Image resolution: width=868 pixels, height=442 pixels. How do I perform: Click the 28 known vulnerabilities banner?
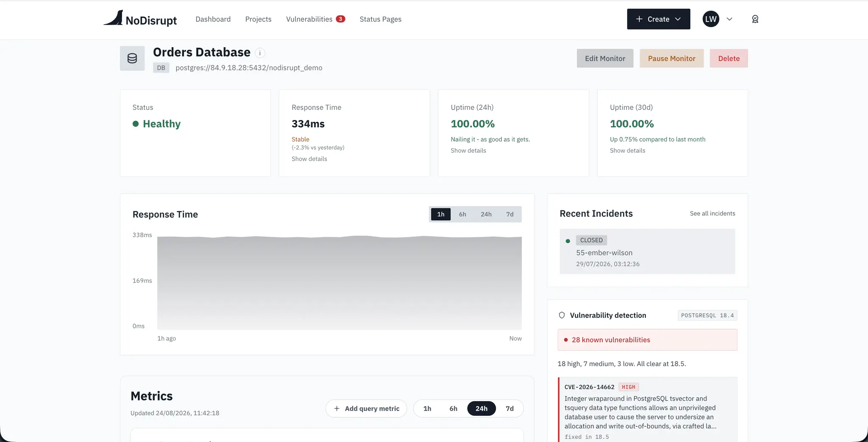pyautogui.click(x=647, y=340)
